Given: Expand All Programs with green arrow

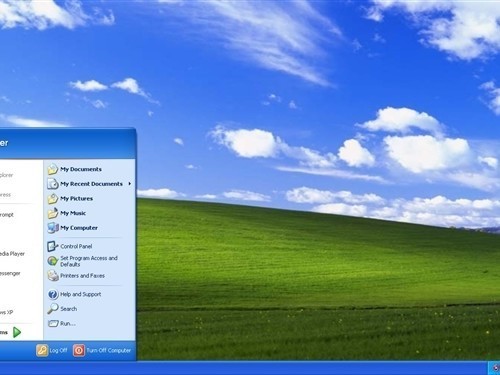Looking at the screenshot, I should [17, 332].
